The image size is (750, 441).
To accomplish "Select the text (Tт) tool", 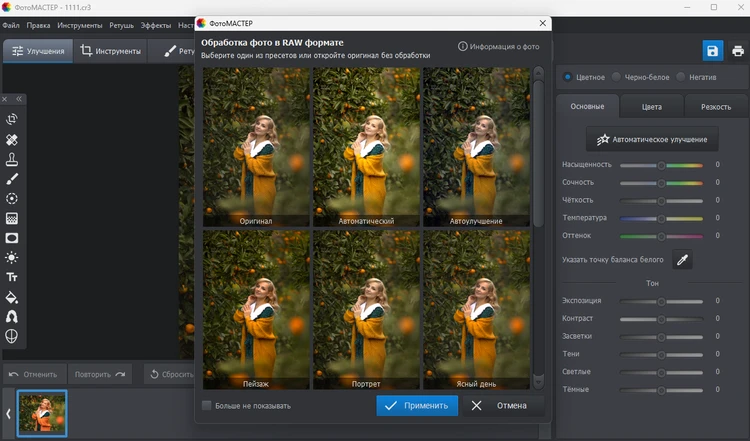I will point(12,277).
